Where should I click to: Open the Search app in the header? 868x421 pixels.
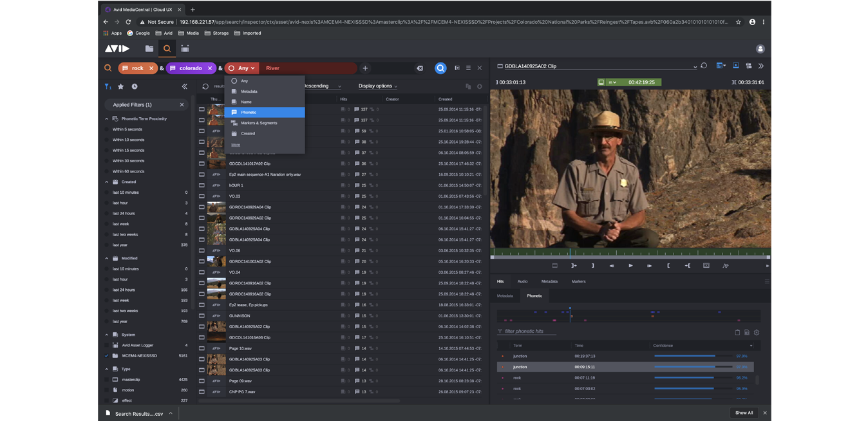tap(167, 49)
